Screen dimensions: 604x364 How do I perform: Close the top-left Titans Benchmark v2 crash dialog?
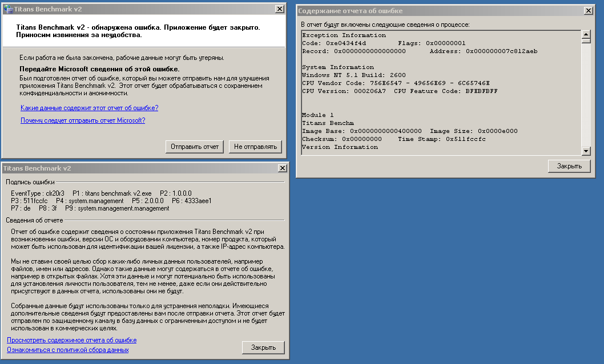279,9
